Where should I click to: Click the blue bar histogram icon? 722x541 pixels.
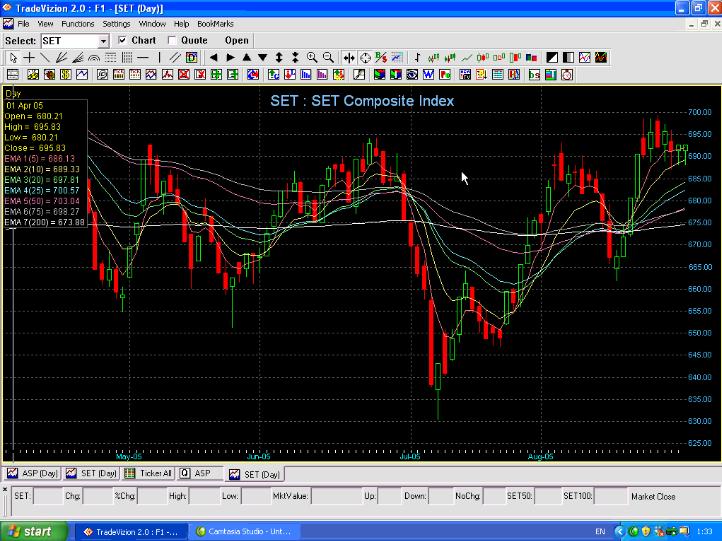(x=306, y=75)
